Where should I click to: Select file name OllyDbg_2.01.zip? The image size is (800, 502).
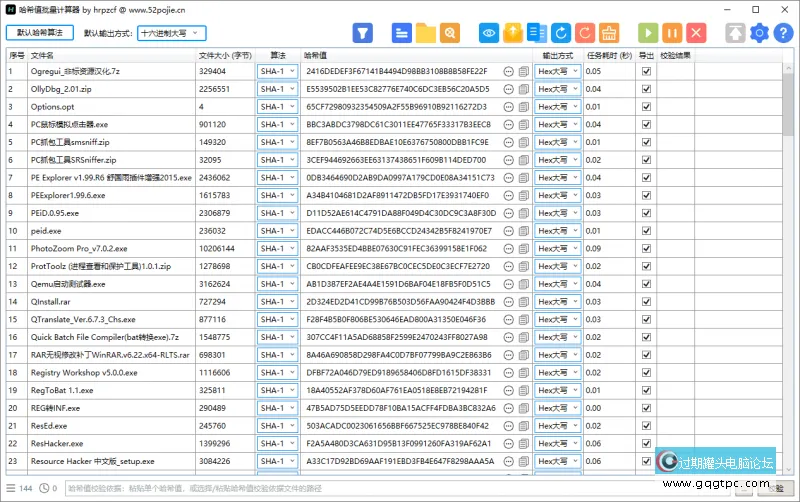click(x=61, y=89)
